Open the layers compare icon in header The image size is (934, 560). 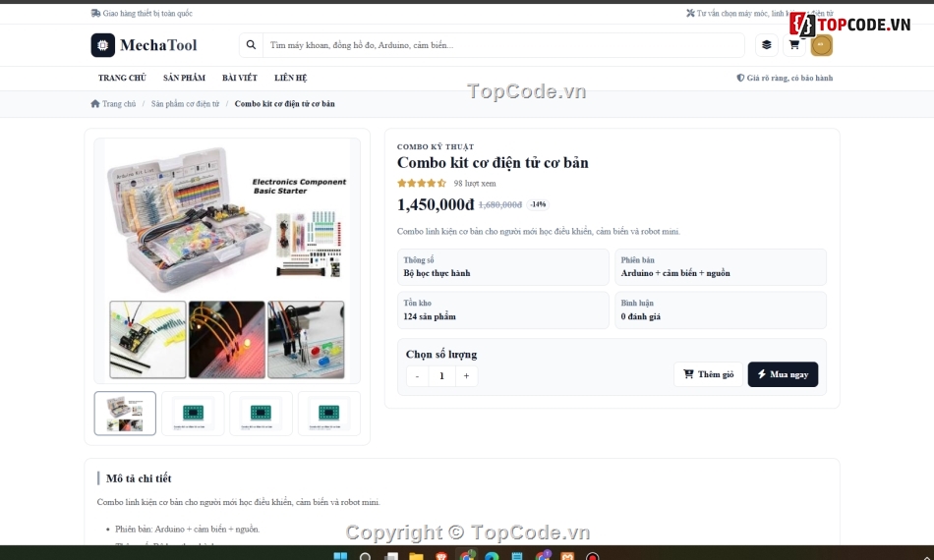pos(767,45)
